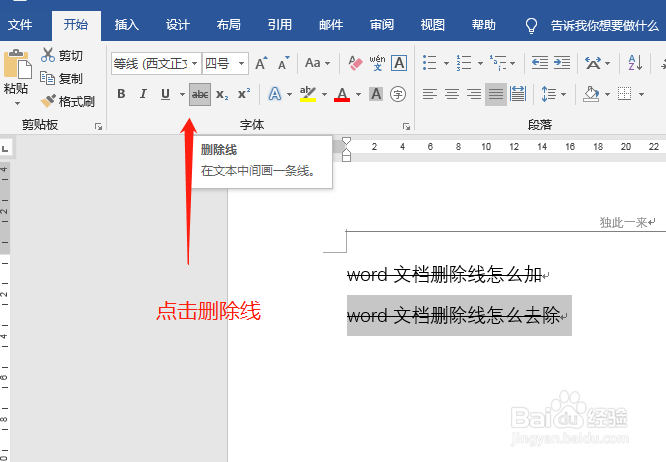Viewport: 666px width, 462px height.
Task: Open highlight color dropdown arrow
Action: point(325,94)
